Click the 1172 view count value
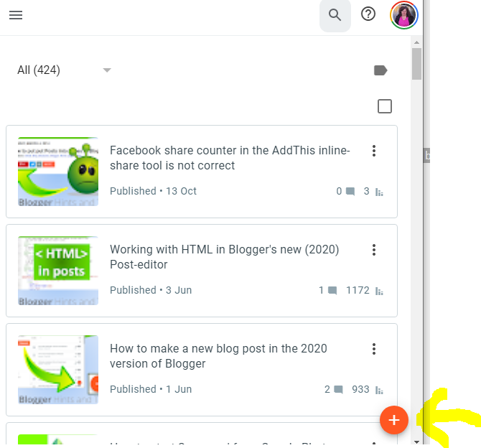Screen dimensions: 481x448 click(358, 290)
